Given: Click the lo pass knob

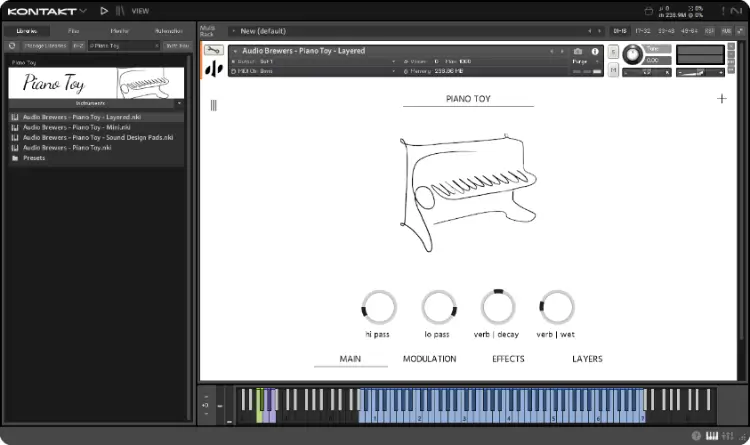Looking at the screenshot, I should point(439,307).
